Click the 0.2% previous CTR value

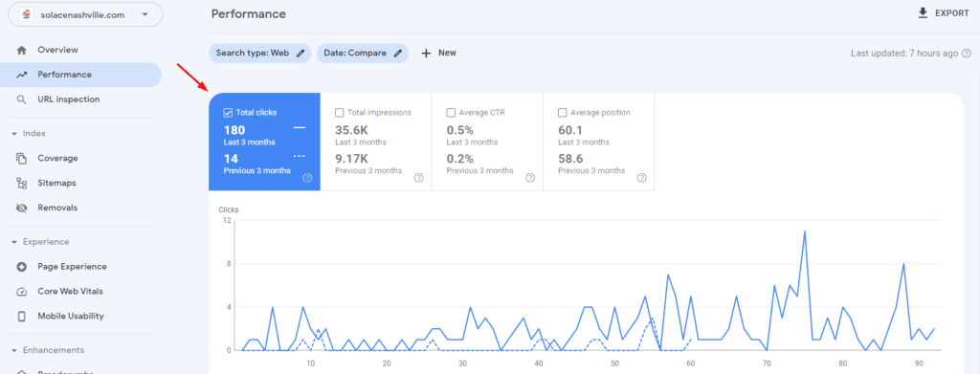coord(460,159)
